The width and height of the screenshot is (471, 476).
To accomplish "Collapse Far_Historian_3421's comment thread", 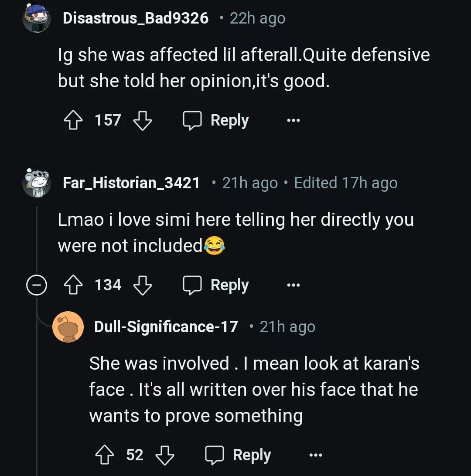I will pyautogui.click(x=36, y=286).
